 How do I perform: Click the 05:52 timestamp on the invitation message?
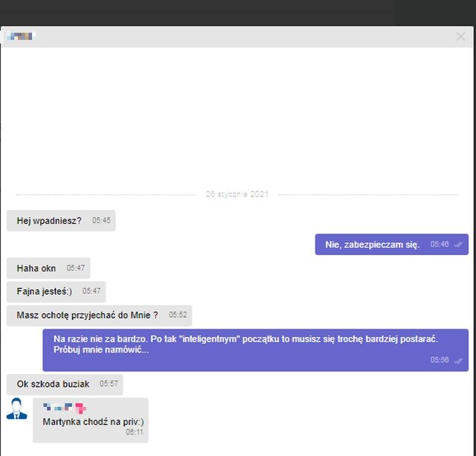[x=178, y=315]
